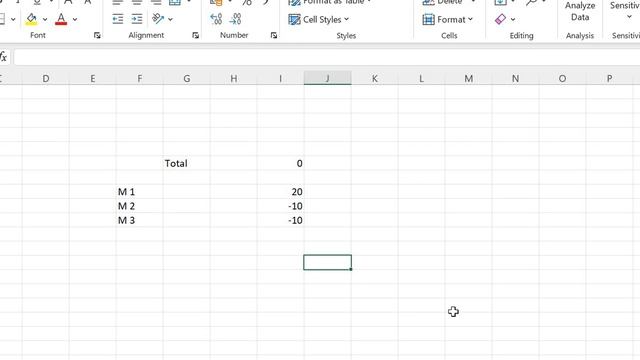The width and height of the screenshot is (640, 360).
Task: Select column I header
Action: tap(280, 78)
